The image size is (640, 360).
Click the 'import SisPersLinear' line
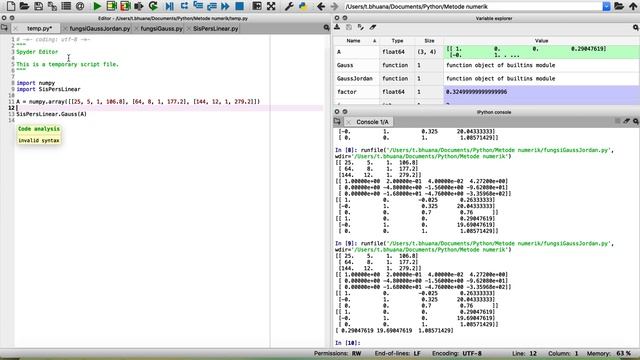pyautogui.click(x=49, y=89)
